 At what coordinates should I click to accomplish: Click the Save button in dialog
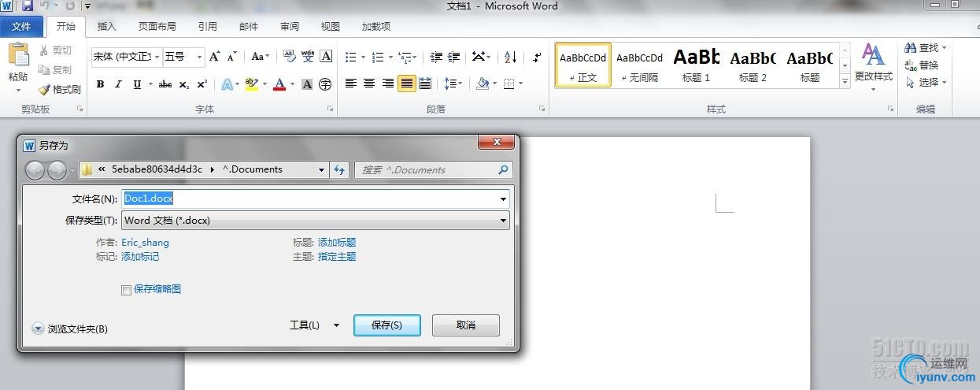point(387,325)
